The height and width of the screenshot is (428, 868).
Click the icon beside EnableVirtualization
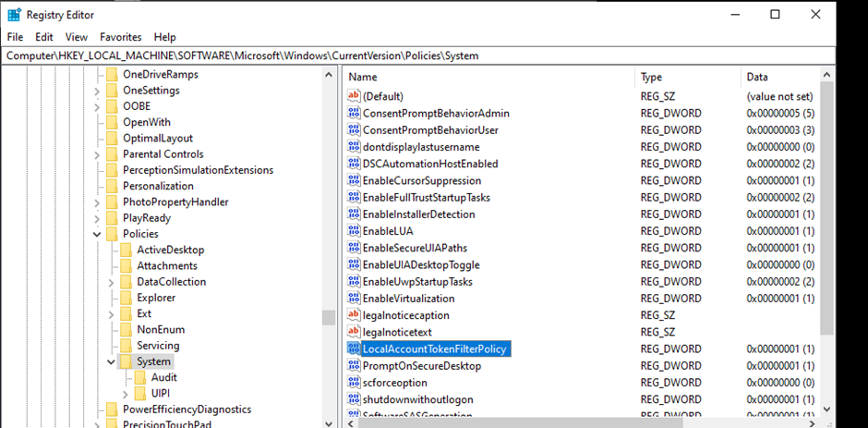353,299
